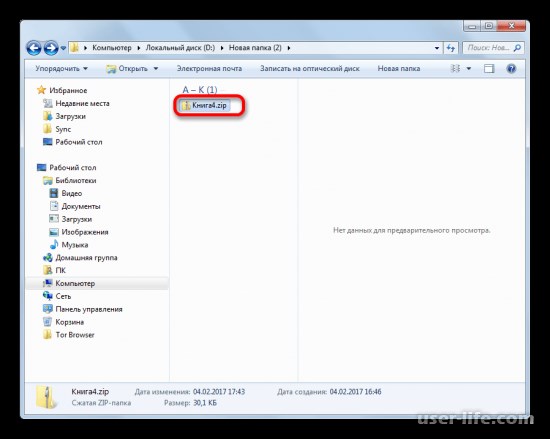Refresh the folder view in address bar

(451, 48)
